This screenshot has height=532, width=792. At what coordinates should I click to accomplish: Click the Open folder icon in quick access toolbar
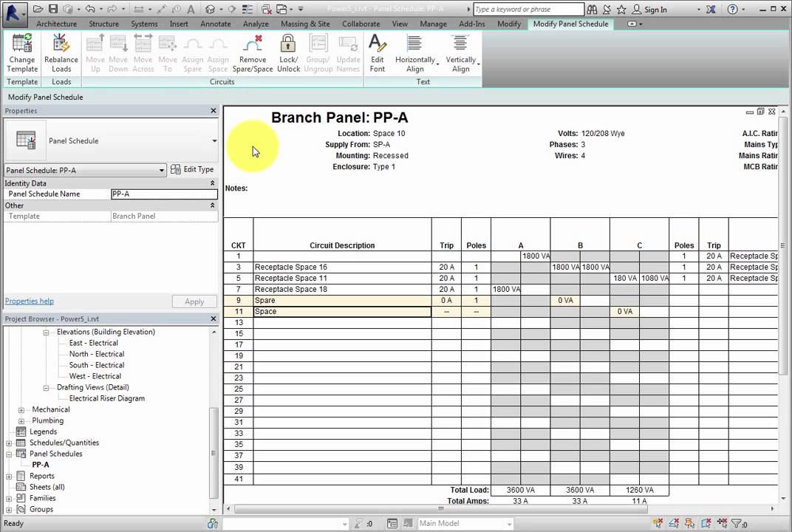38,9
